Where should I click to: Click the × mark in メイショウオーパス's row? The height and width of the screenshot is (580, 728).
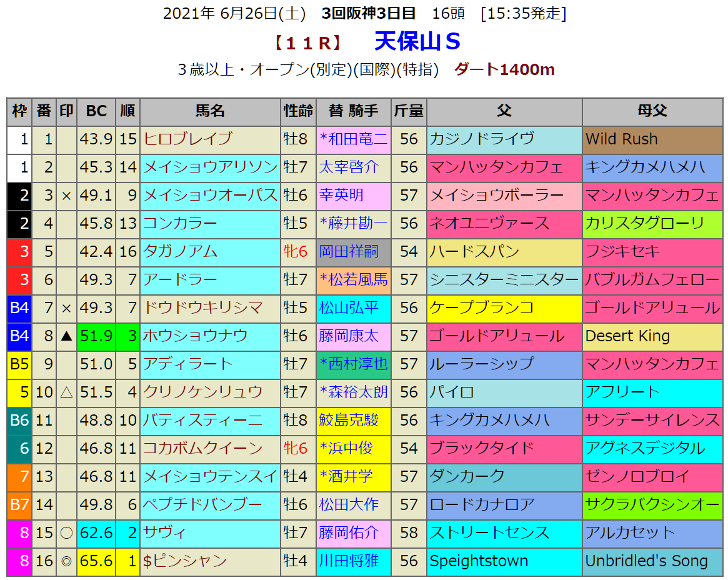point(66,195)
